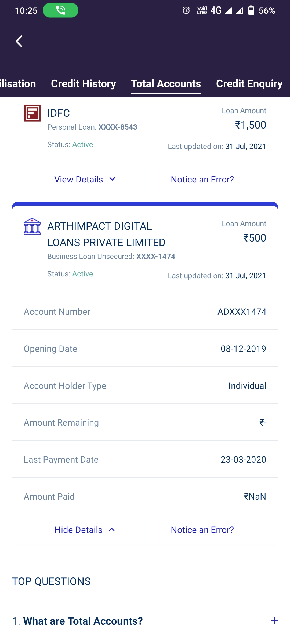Tap the ARTHIMPACT DIGITAL LOANS account title
Viewport: 290px width, 644px height.
[x=106, y=234]
